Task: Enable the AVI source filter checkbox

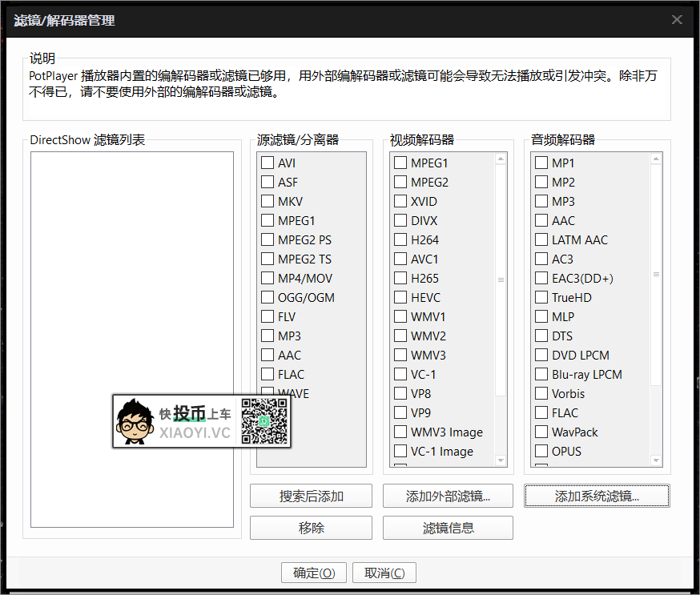Action: (268, 163)
